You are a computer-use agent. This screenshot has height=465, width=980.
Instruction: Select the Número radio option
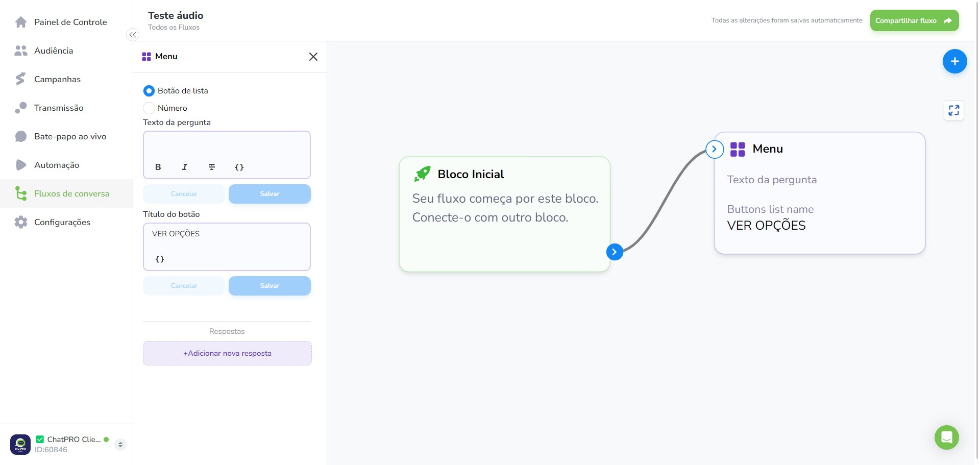coord(149,108)
